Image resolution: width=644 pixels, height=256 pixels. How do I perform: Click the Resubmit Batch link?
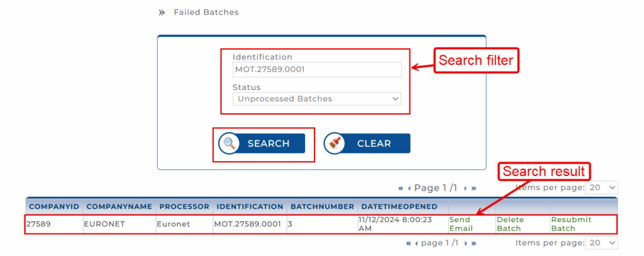tap(571, 224)
